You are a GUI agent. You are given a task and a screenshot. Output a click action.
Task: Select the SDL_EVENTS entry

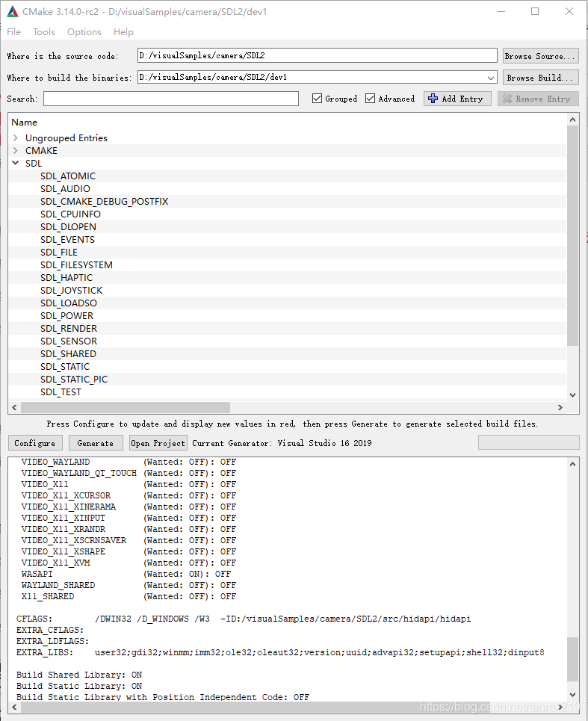coord(67,240)
